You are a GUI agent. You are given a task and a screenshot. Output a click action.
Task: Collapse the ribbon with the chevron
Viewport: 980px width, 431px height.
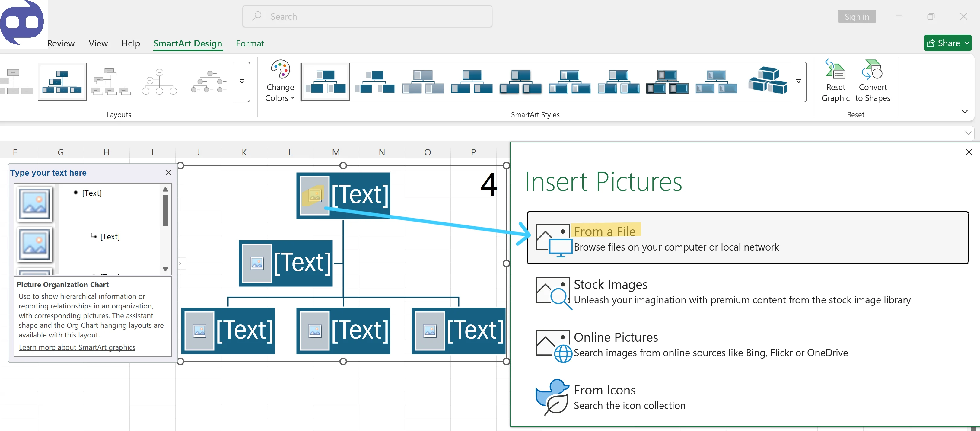pos(964,111)
